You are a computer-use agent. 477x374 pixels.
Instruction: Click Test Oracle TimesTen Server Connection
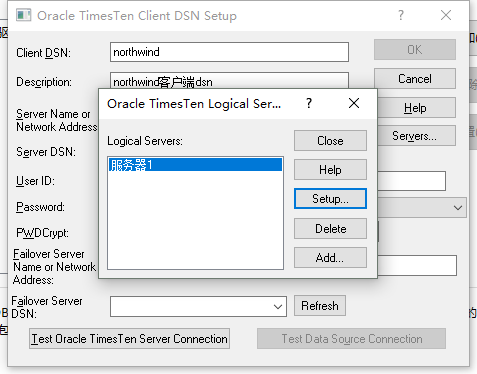(x=129, y=339)
